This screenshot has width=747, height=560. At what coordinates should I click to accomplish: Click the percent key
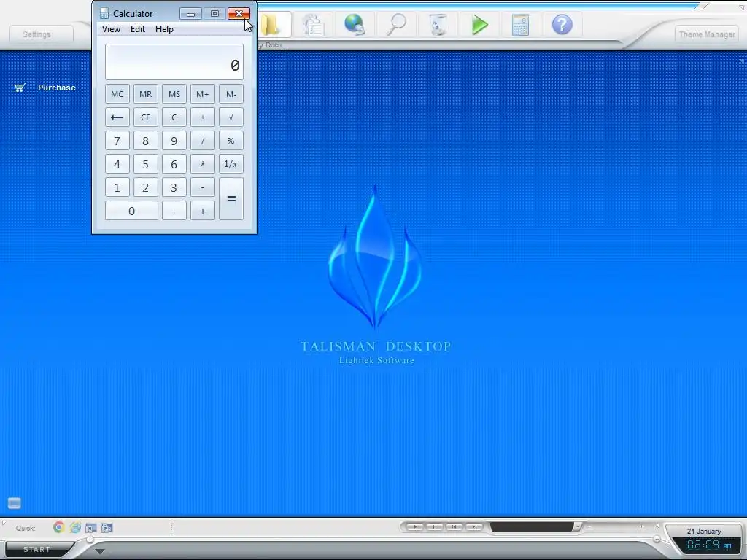[231, 141]
